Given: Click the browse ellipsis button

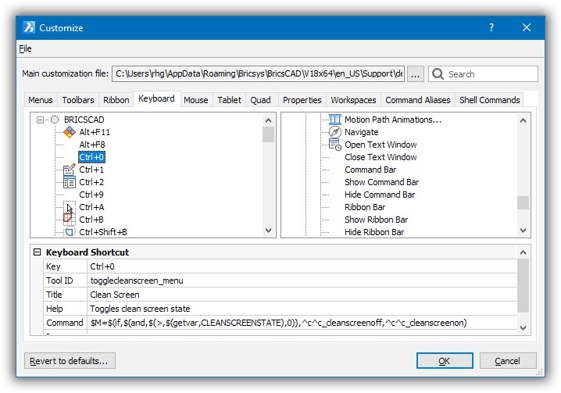Looking at the screenshot, I should pos(415,74).
